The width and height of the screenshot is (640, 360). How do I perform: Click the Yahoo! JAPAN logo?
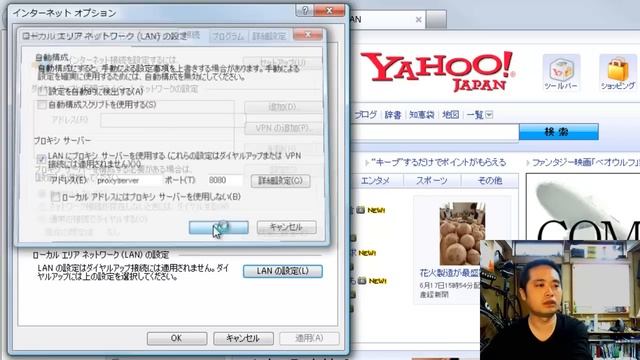438,71
